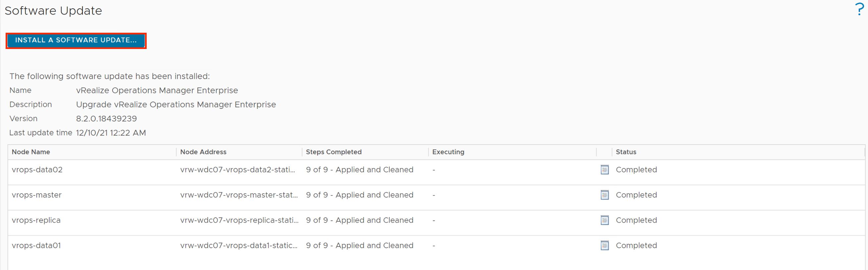Open log icon for vrops-master node
Viewport: 868px width, 270px height.
(604, 195)
